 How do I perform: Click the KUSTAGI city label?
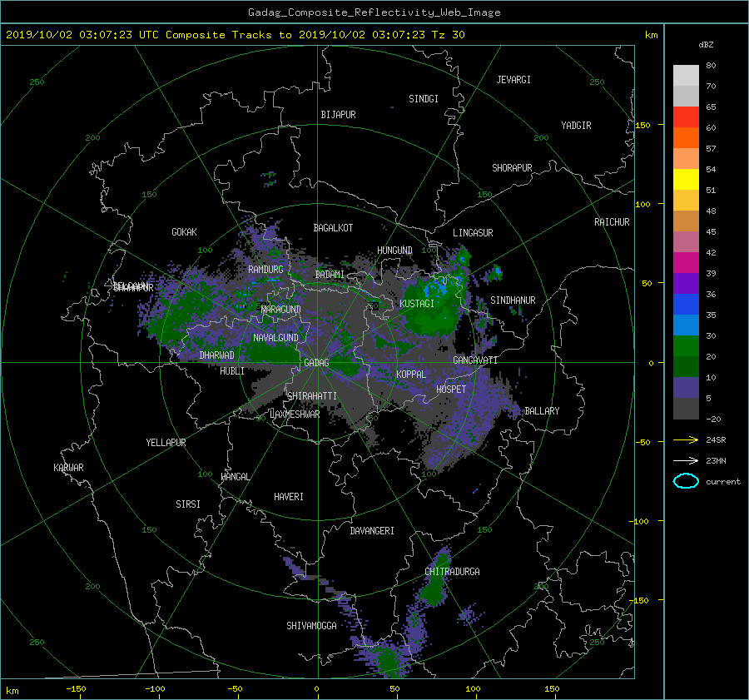(x=417, y=304)
